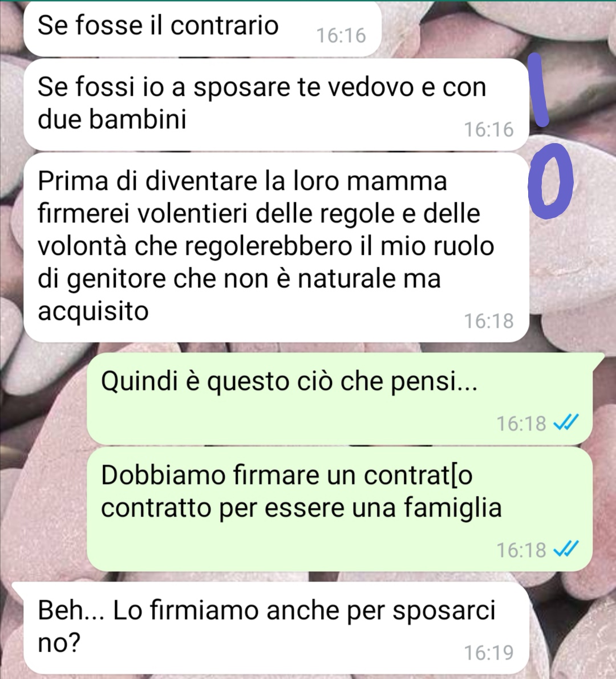616x679 pixels.
Task: Tap the "Dobbiamo firmare un contrat[o" message
Action: (x=339, y=509)
